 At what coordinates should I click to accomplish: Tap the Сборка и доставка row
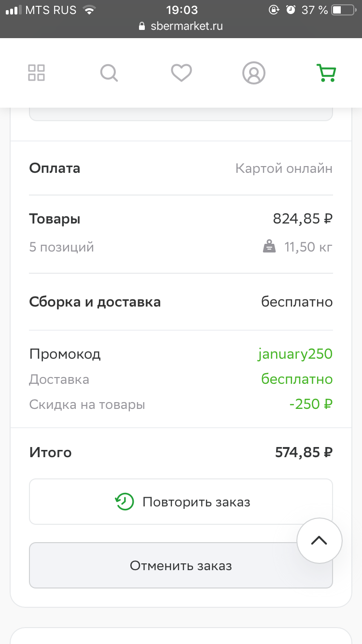(181, 302)
